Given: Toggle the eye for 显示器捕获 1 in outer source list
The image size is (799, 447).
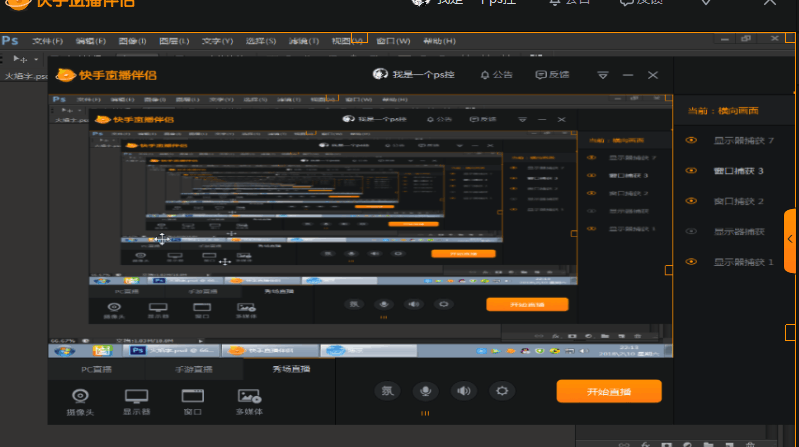Looking at the screenshot, I should tap(691, 262).
